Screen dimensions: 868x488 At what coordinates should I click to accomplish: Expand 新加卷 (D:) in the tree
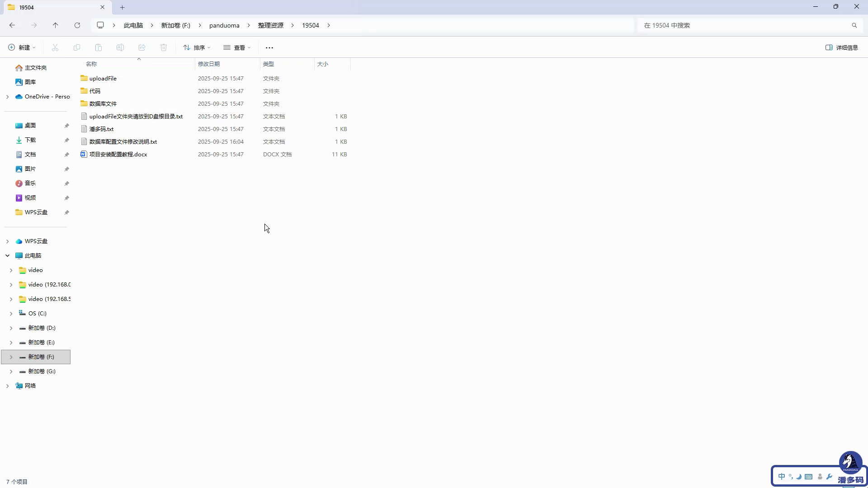pyautogui.click(x=11, y=328)
